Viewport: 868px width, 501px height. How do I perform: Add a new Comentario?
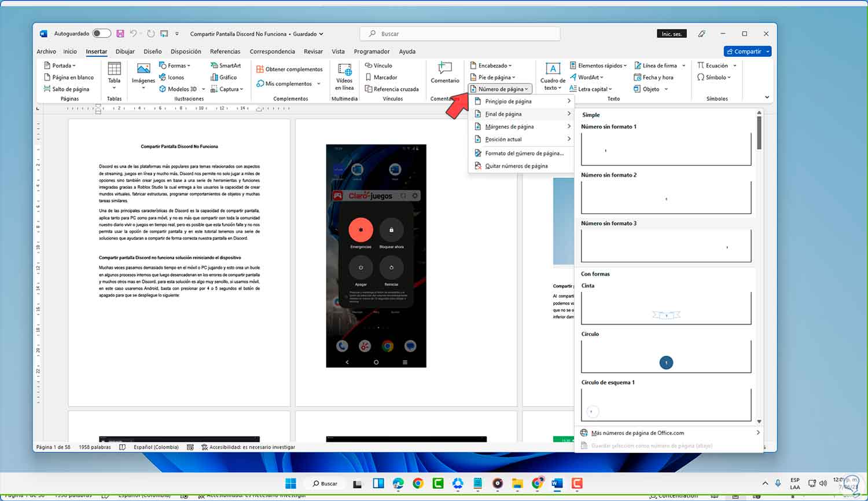pyautogui.click(x=445, y=73)
